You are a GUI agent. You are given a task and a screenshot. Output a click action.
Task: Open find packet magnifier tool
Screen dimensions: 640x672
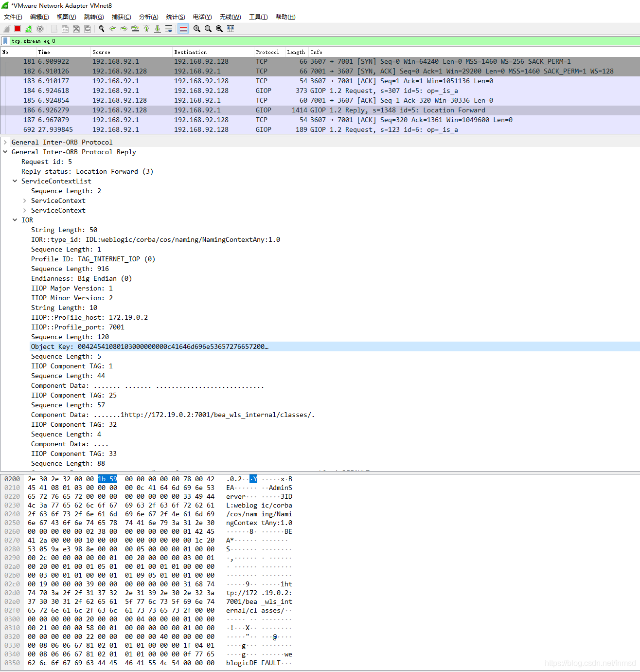(102, 29)
